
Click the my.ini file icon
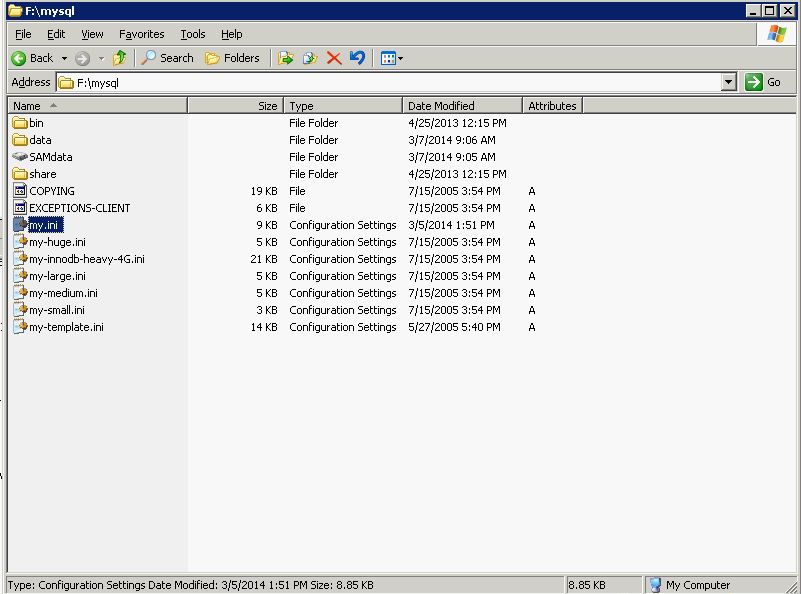coord(20,225)
